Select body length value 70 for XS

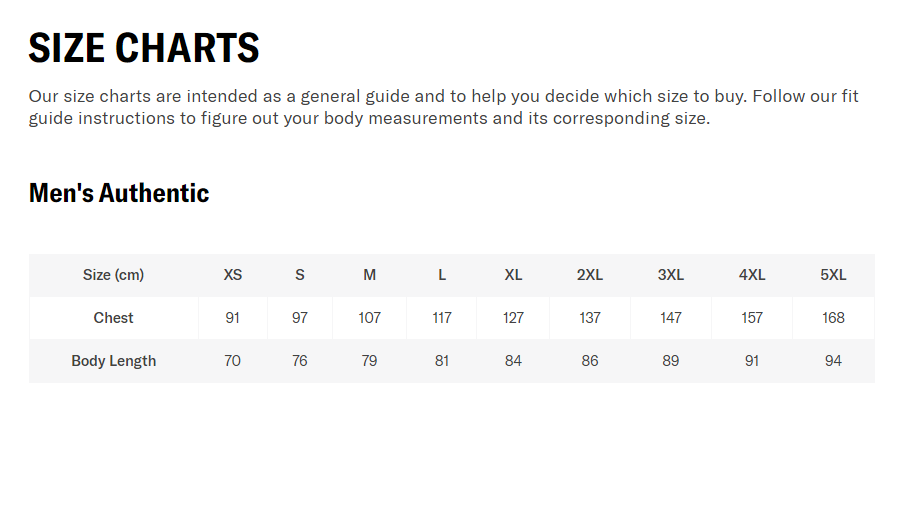[x=233, y=361]
